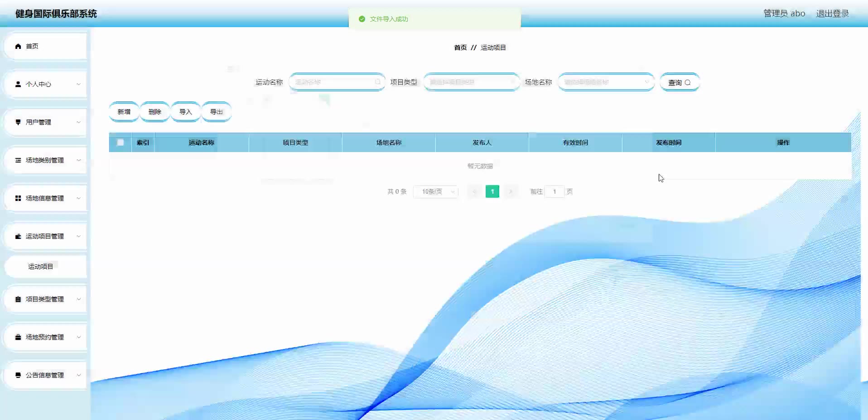Open 运动项目管理 sidebar menu
This screenshot has height=420, width=868.
(x=45, y=236)
